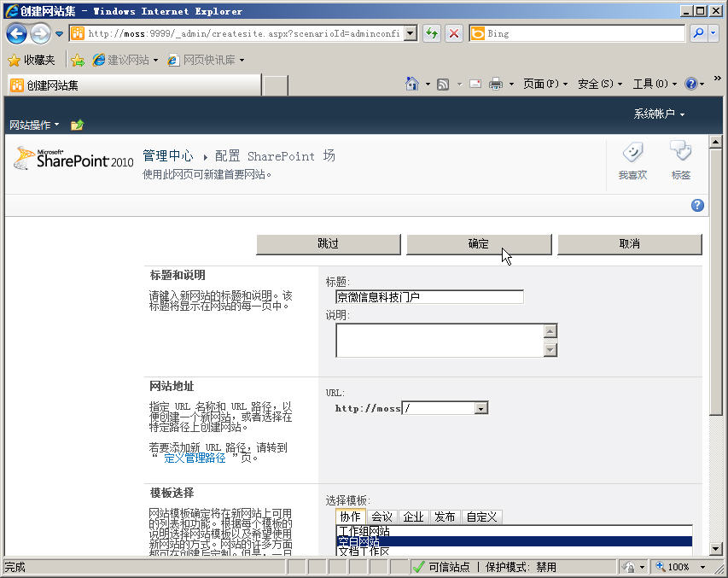
Task: Add page to favorites bar star icon
Action: (78, 60)
